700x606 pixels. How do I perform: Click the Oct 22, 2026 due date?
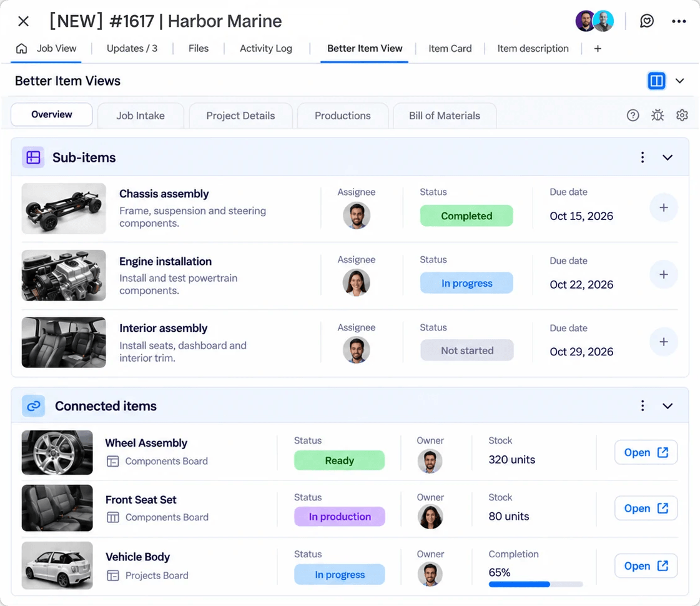coord(581,284)
